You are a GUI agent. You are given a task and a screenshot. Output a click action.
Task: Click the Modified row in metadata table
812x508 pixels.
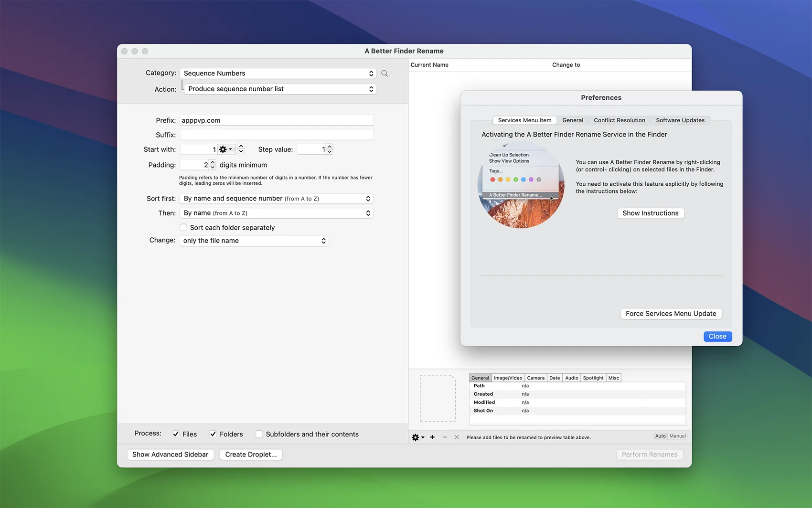[577, 402]
